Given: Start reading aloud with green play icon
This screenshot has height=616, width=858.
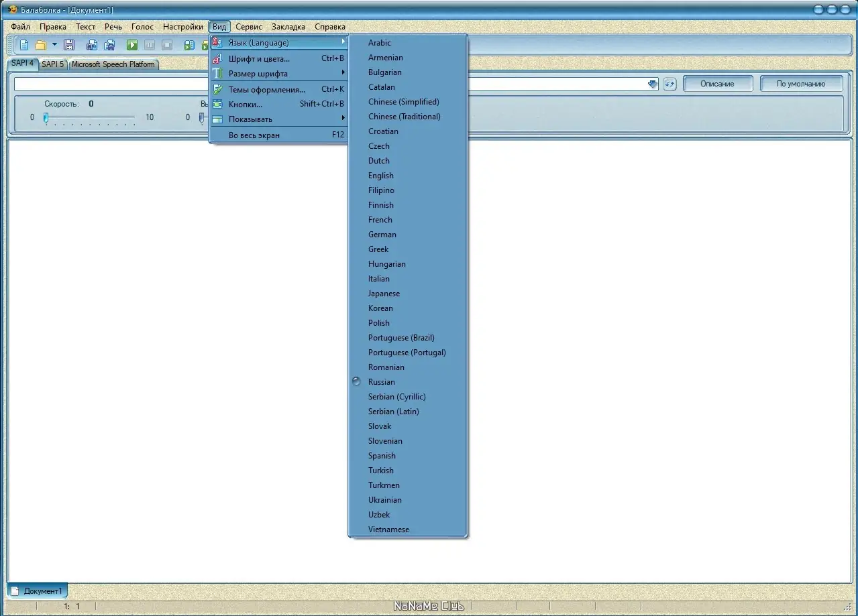Looking at the screenshot, I should click(132, 45).
